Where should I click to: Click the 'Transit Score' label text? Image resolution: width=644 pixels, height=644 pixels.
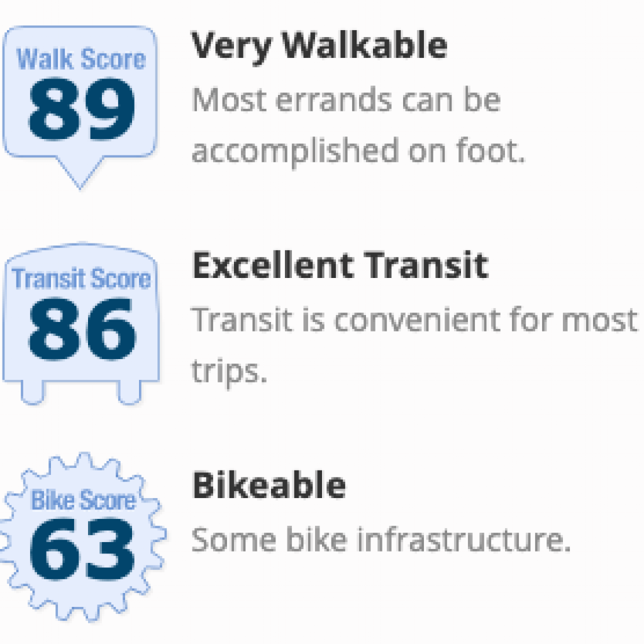tap(81, 279)
